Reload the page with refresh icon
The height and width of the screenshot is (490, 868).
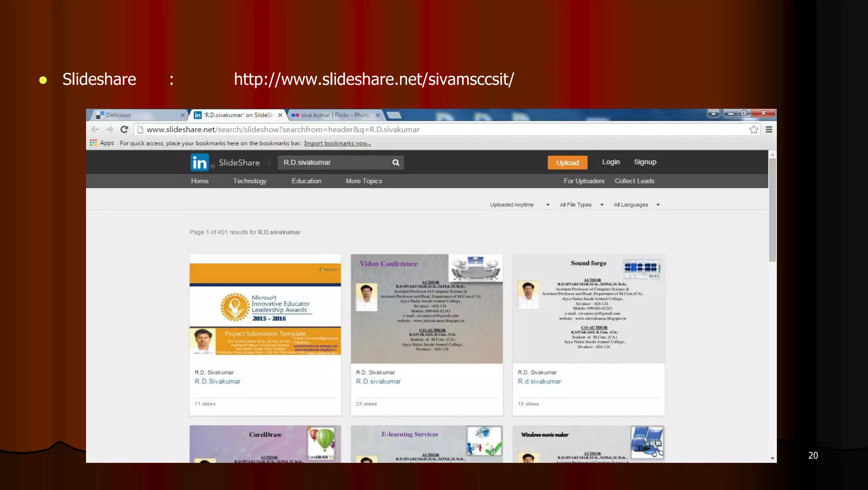[124, 129]
